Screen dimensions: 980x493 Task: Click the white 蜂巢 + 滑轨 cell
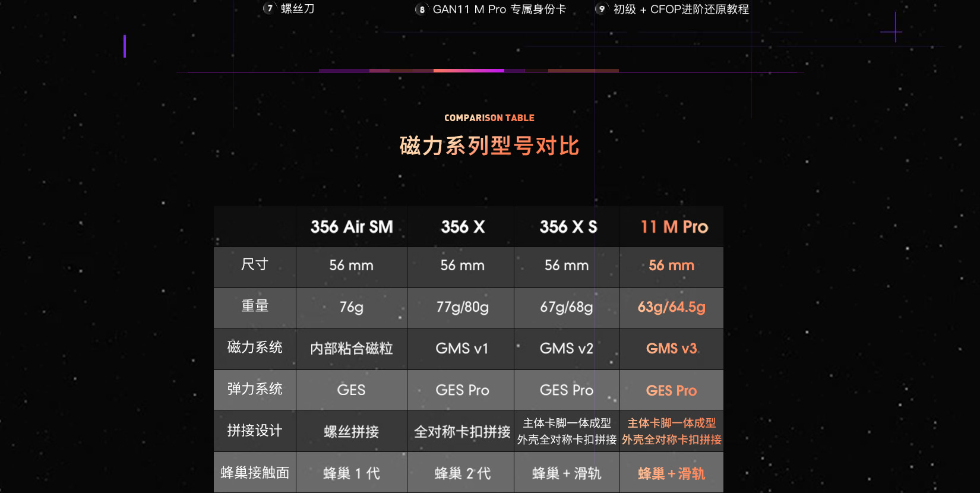coord(567,473)
